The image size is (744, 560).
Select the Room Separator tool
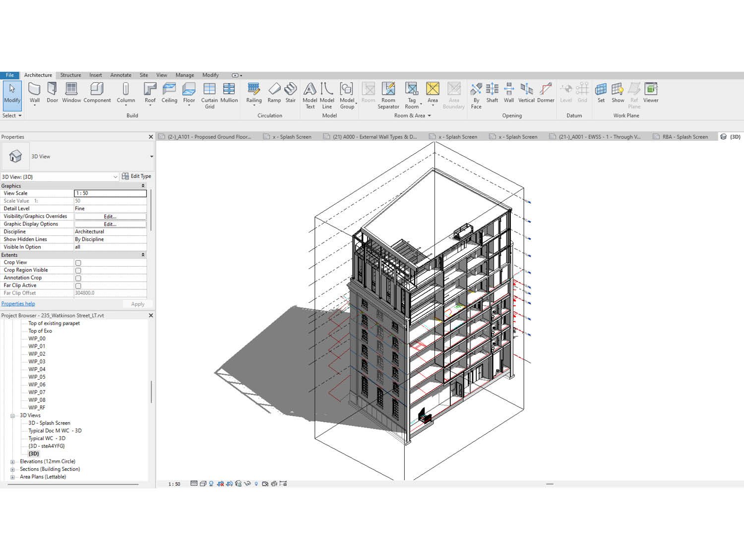click(x=388, y=94)
